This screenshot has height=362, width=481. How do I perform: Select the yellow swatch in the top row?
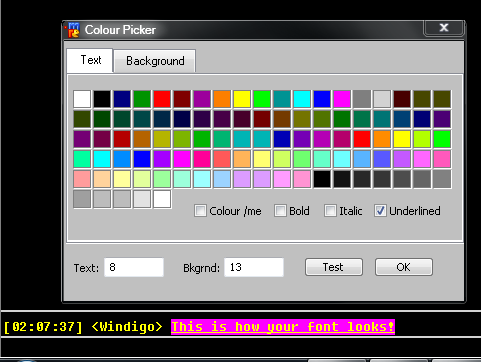coord(242,99)
